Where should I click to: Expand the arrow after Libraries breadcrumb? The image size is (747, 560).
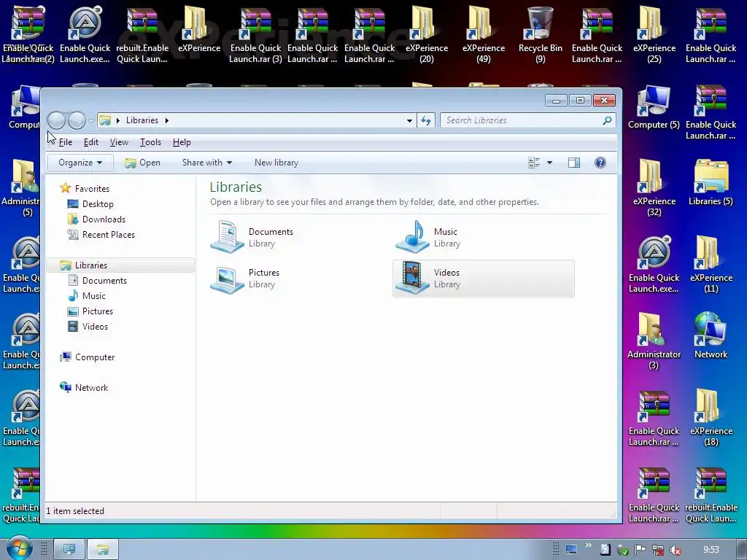(167, 120)
